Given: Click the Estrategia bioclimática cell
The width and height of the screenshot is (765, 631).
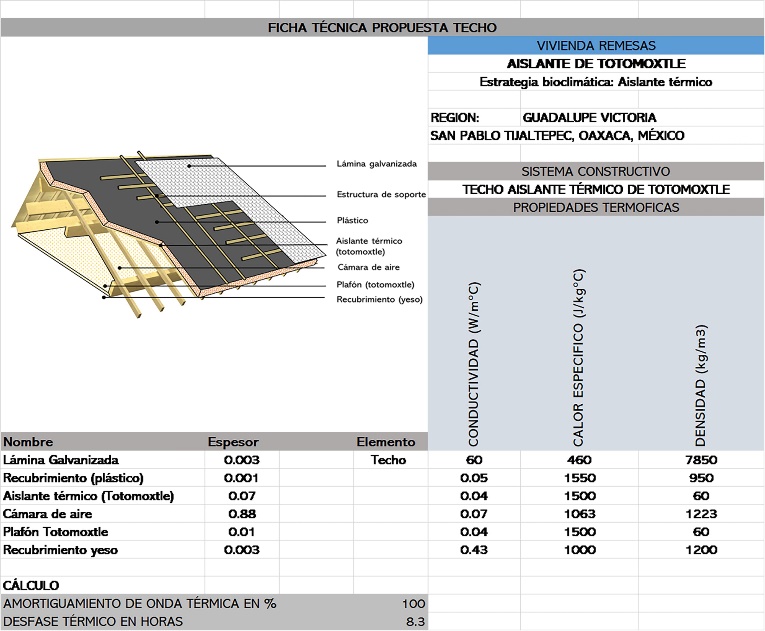Looking at the screenshot, I should pos(596,82).
